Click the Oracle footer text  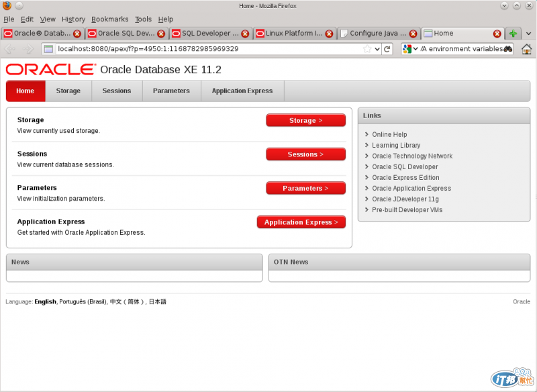pos(522,301)
